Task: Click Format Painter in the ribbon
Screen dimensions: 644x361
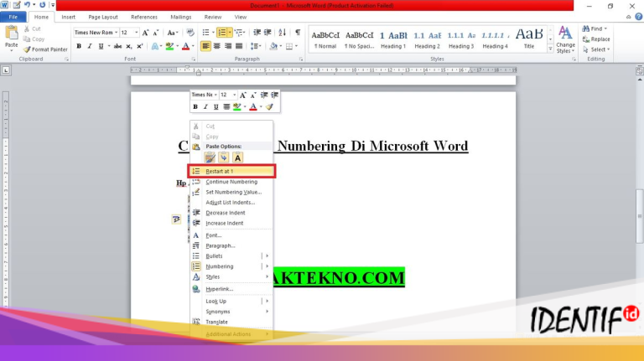Action: pos(45,49)
